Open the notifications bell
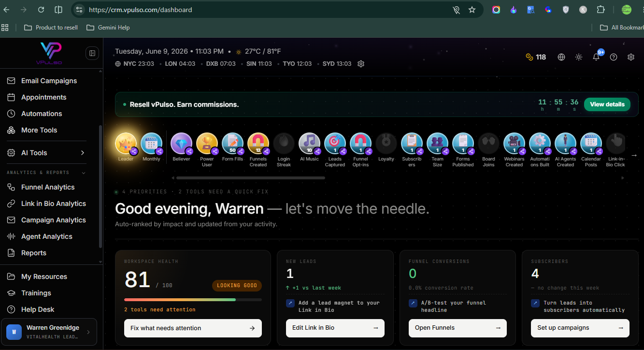Screen dimensions: 644x350 click(596, 57)
